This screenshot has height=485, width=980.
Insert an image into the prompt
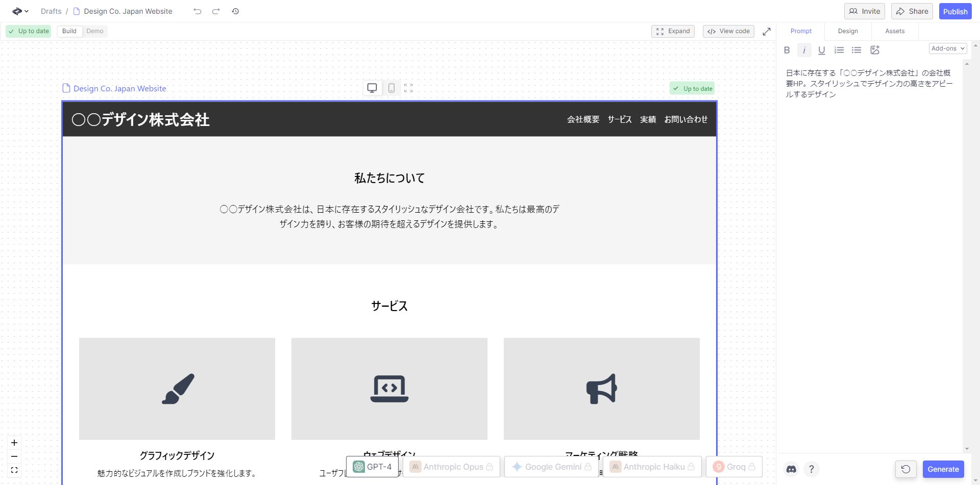point(875,50)
